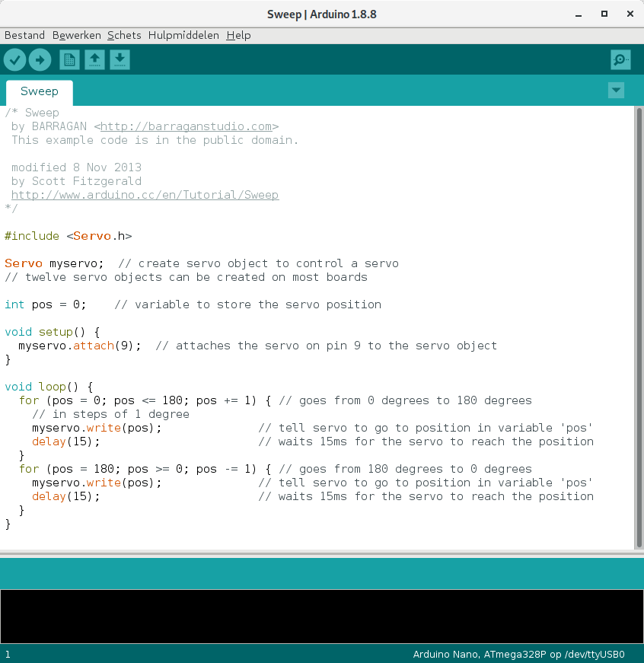Open the Schets menu
The width and height of the screenshot is (644, 663).
pos(124,35)
